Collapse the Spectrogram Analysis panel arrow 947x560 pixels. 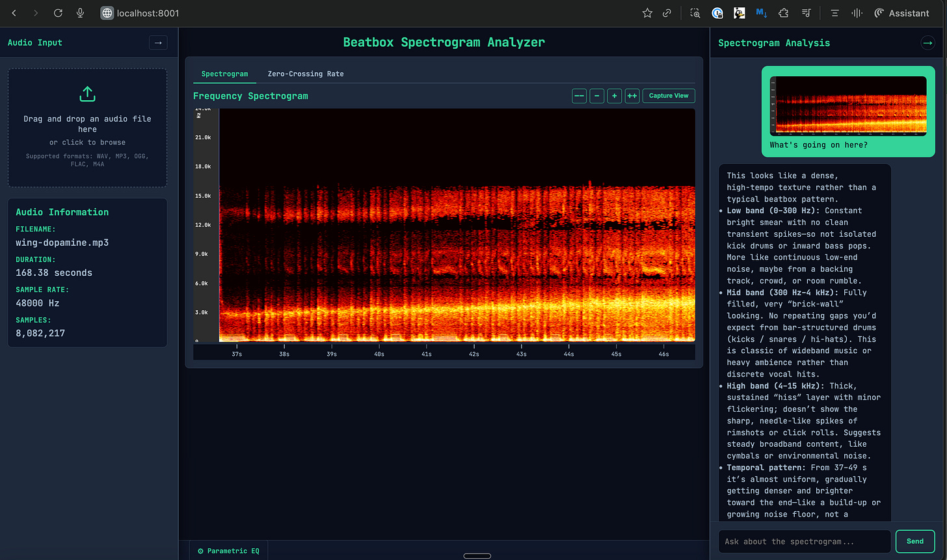pos(927,43)
